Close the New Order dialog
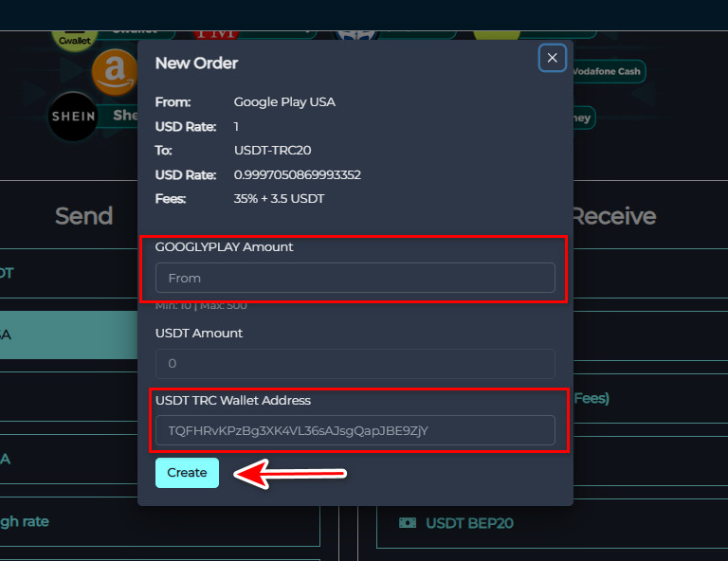The image size is (728, 561). click(x=552, y=58)
